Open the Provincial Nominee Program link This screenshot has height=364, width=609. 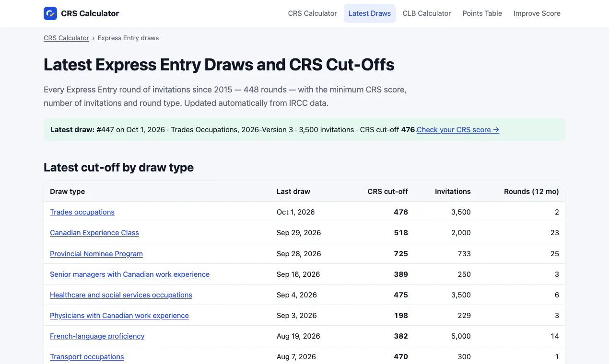coord(96,254)
